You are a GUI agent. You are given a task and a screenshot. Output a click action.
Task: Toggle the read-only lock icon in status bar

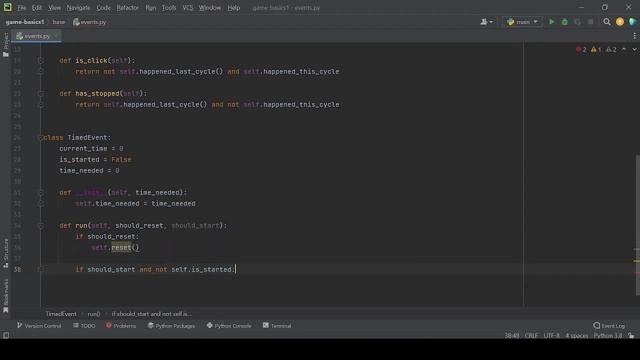[631, 336]
